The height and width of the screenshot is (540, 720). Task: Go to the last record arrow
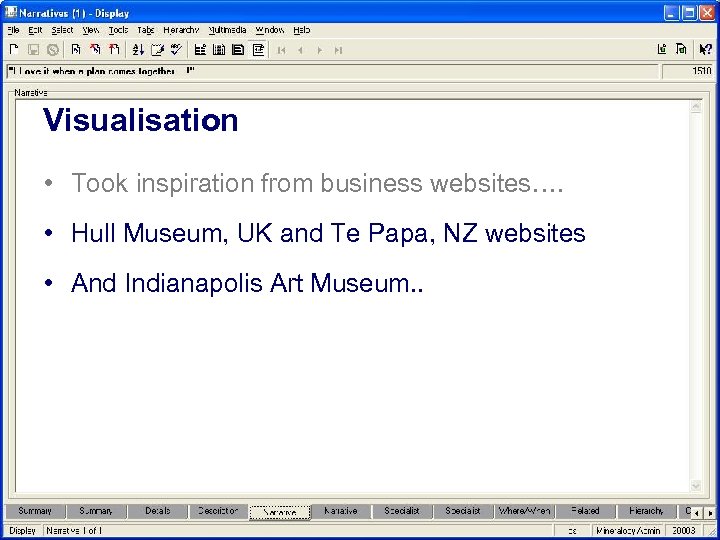tap(338, 50)
